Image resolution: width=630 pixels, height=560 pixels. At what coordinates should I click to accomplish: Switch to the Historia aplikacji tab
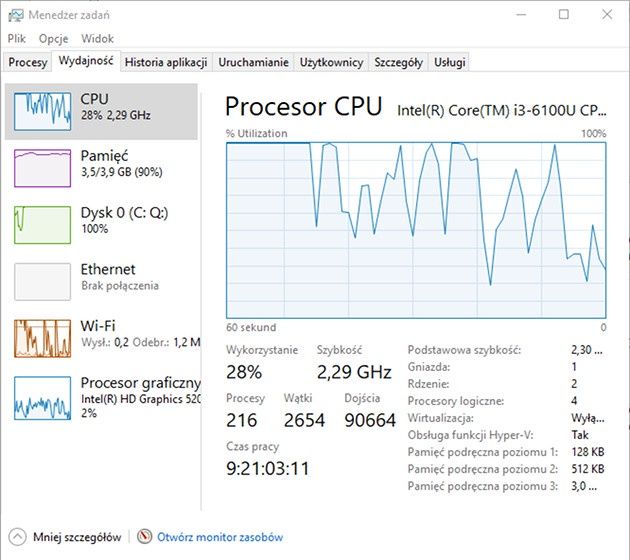(166, 62)
